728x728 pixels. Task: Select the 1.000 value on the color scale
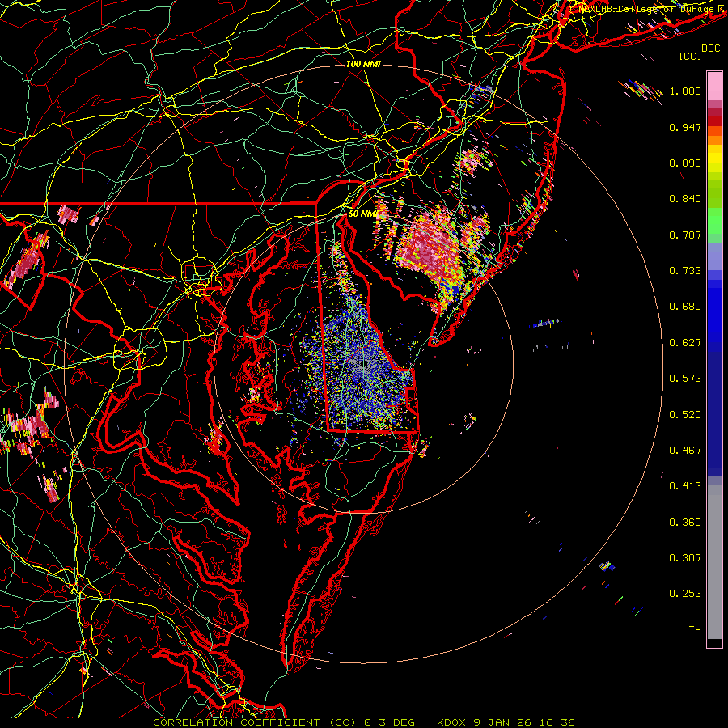point(685,91)
